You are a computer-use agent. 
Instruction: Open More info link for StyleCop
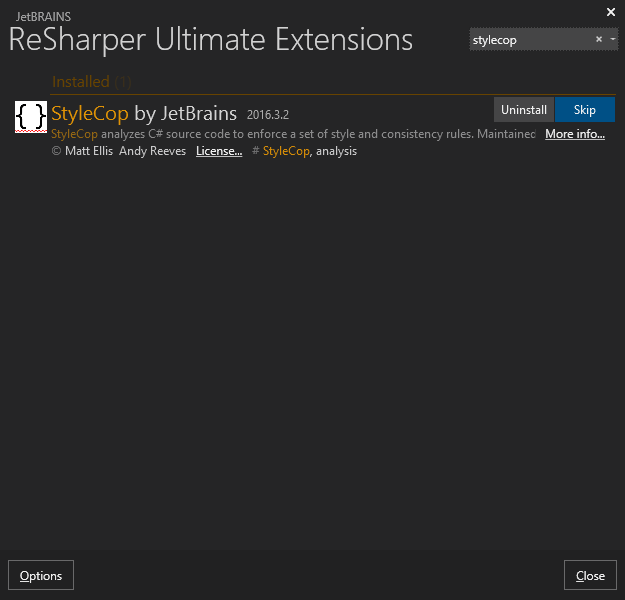click(x=575, y=134)
